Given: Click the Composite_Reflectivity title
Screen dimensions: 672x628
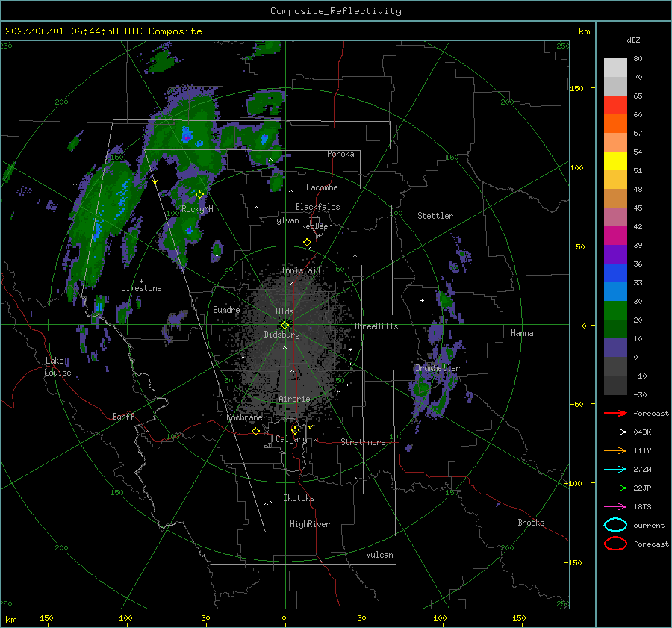Looking at the screenshot, I should point(336,11).
